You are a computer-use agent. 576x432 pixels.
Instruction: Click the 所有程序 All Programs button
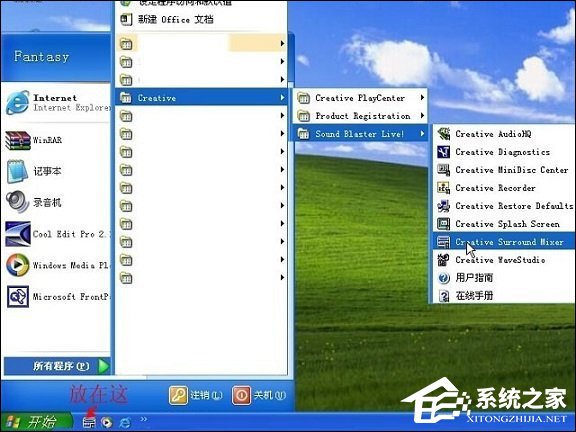coord(57,366)
